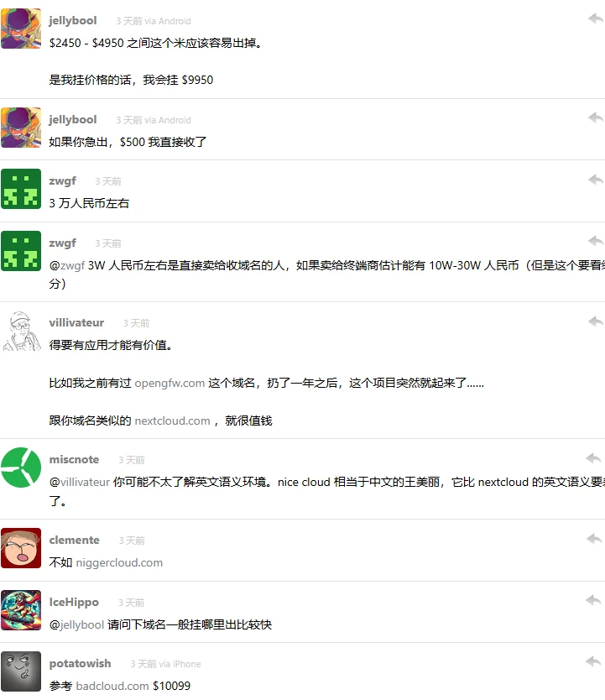Reply to jellybool's $500 offer comment
Image resolution: width=605 pixels, height=700 pixels.
pyautogui.click(x=595, y=118)
